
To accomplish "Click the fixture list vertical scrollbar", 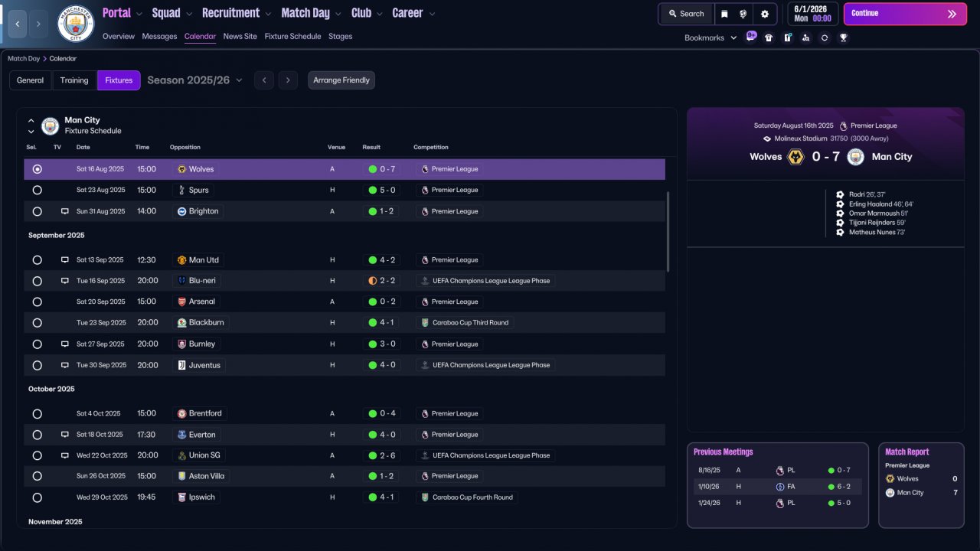I will (668, 231).
